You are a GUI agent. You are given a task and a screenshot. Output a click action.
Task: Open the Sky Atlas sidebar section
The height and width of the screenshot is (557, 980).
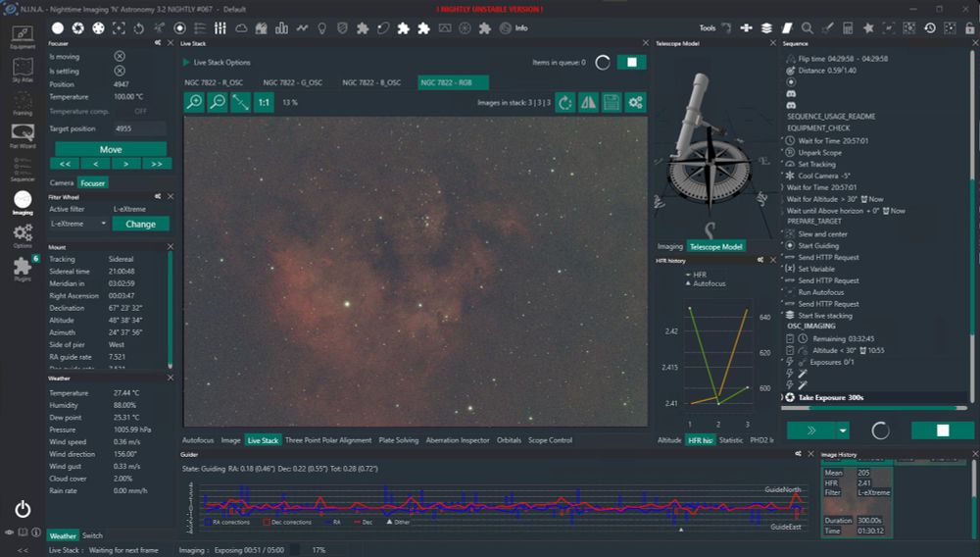[23, 70]
